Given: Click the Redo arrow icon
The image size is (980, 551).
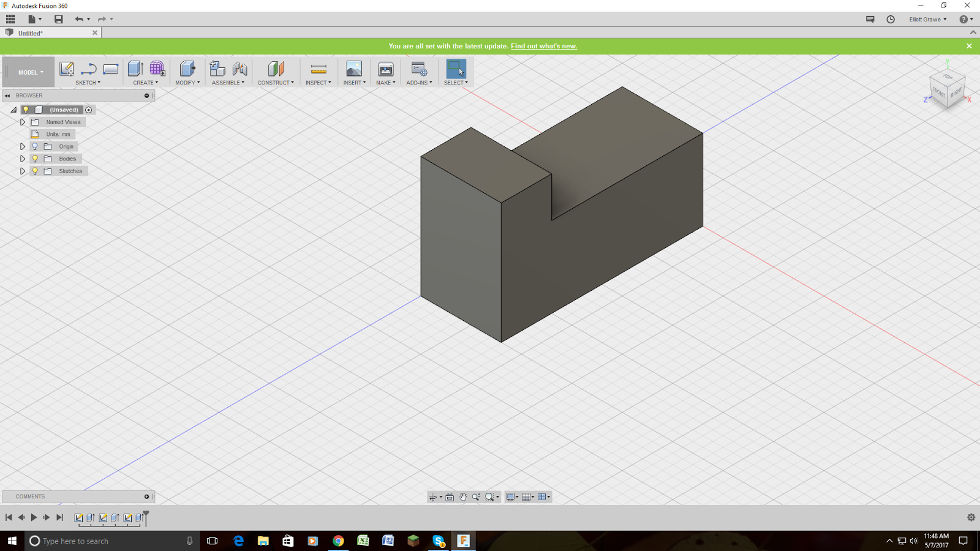Looking at the screenshot, I should coord(102,19).
